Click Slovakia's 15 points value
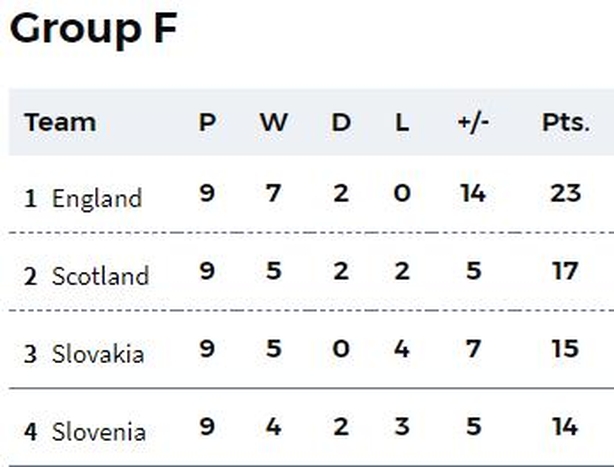Image resolution: width=614 pixels, height=467 pixels. tap(565, 348)
